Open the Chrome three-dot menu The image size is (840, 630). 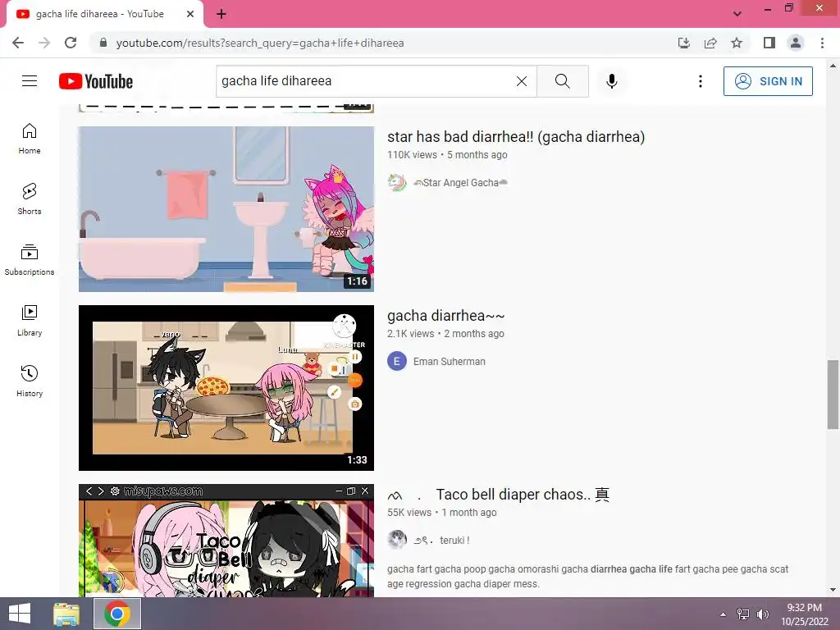click(x=822, y=43)
